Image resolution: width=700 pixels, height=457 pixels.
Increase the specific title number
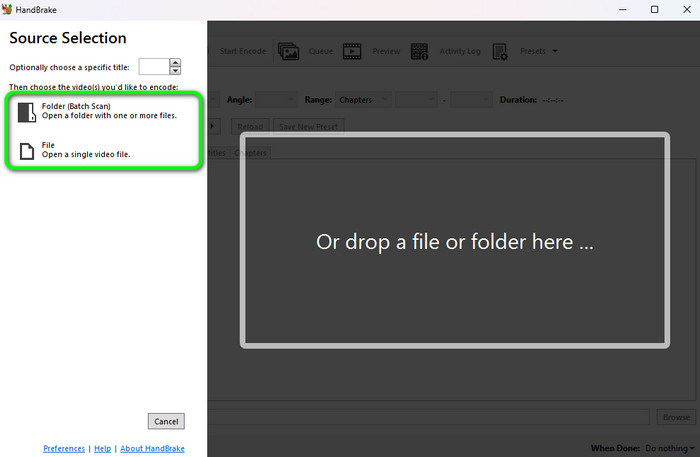pos(175,62)
